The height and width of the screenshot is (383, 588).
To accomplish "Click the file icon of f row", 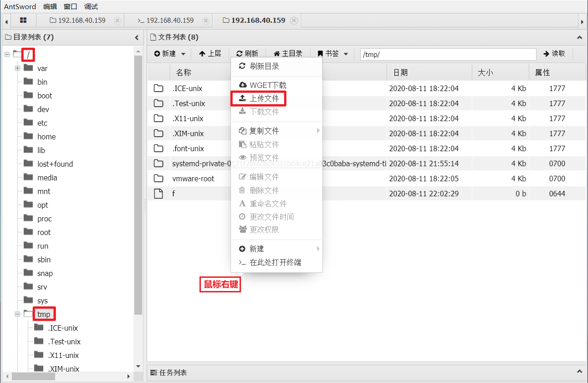I will point(159,194).
